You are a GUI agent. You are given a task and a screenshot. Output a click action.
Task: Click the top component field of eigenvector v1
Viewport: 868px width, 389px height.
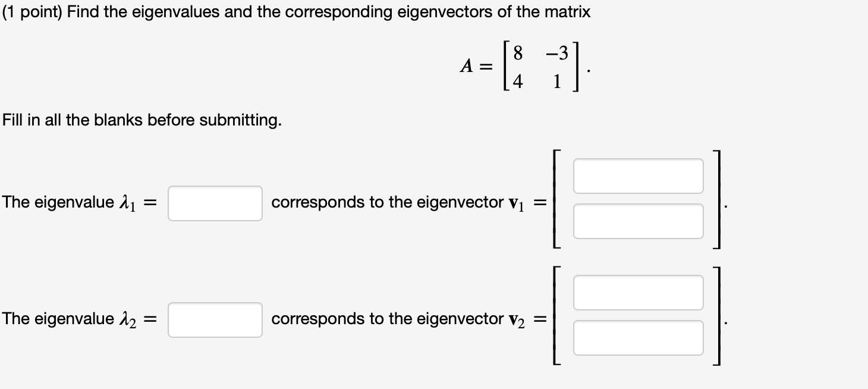coord(638,175)
